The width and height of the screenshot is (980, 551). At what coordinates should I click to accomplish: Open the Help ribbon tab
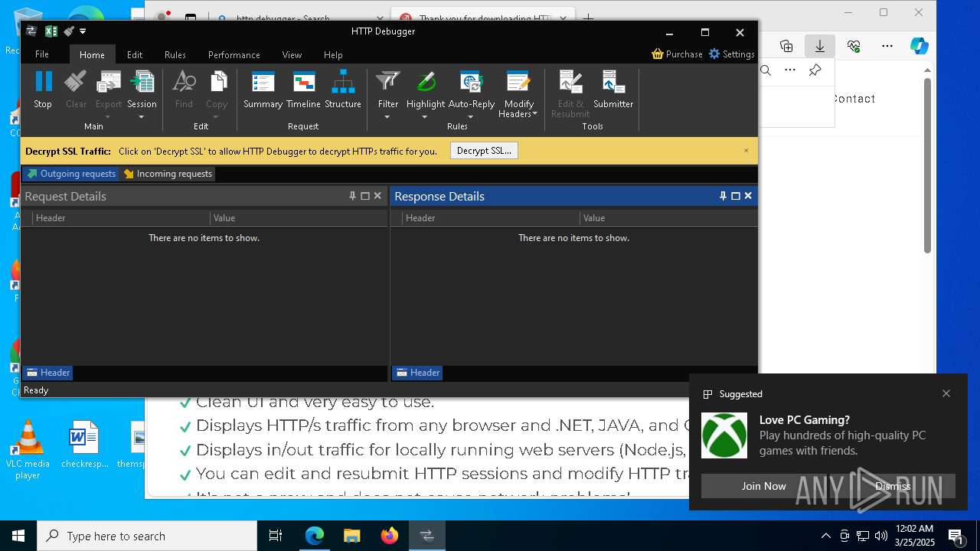point(333,54)
